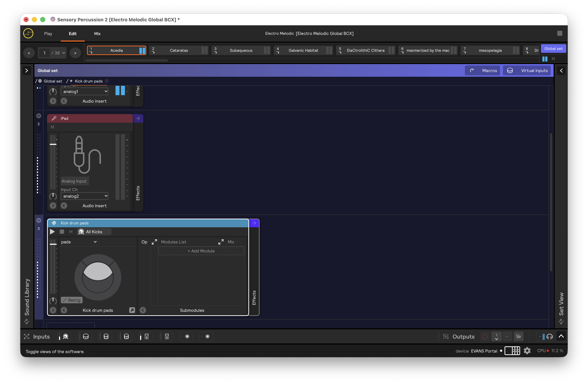Open the analog2 Input Ch dropdown
The image size is (588, 384).
[85, 196]
